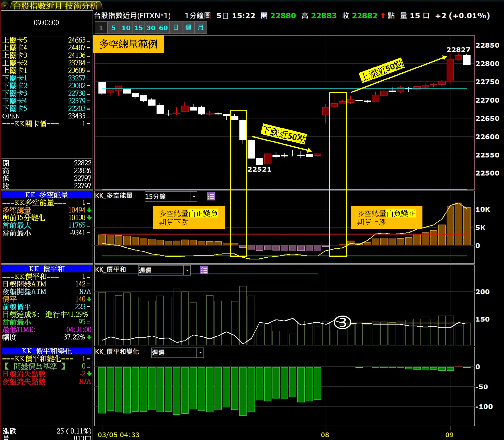Click green down arrow beside 幅度 value
This screenshot has width=504, height=440.
tap(89, 337)
